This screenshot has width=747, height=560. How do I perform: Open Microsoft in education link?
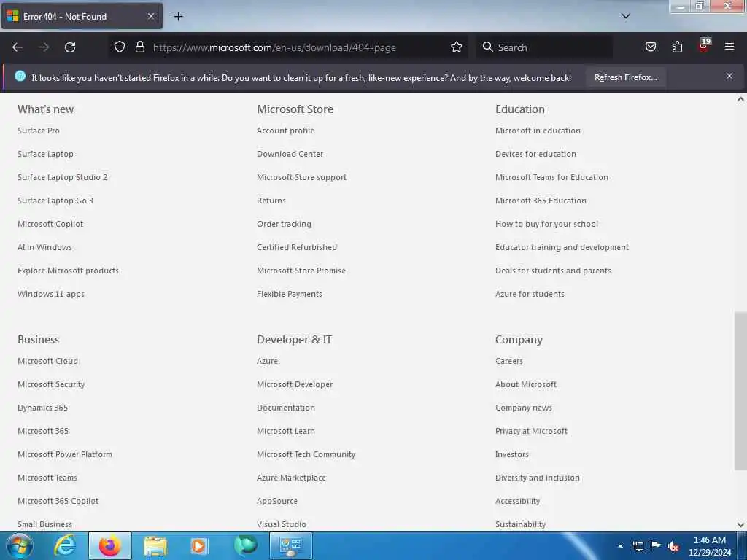tap(538, 131)
